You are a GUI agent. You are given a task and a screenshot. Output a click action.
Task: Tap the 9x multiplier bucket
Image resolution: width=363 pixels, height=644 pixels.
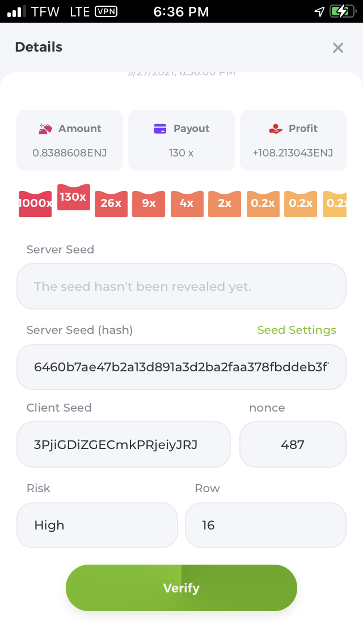click(x=149, y=204)
